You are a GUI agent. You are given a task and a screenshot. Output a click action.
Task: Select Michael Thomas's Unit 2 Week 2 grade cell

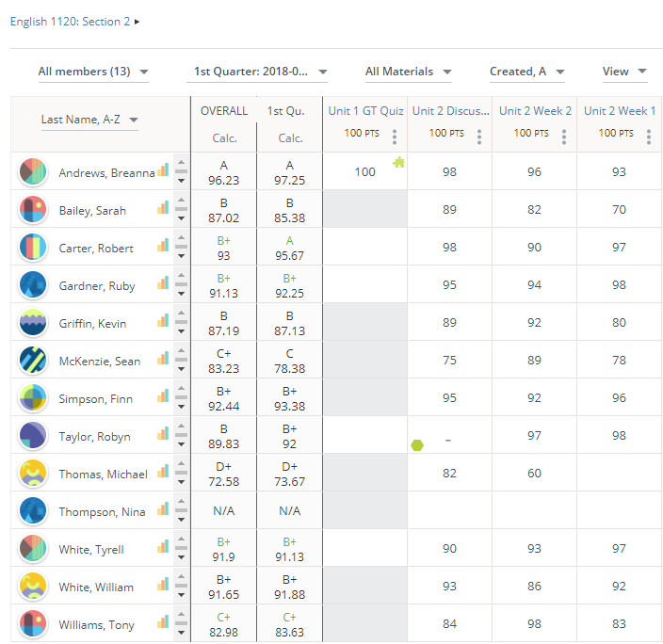pos(534,473)
